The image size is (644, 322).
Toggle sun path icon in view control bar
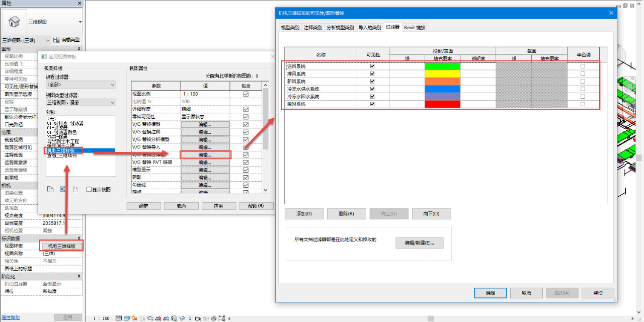[134, 318]
